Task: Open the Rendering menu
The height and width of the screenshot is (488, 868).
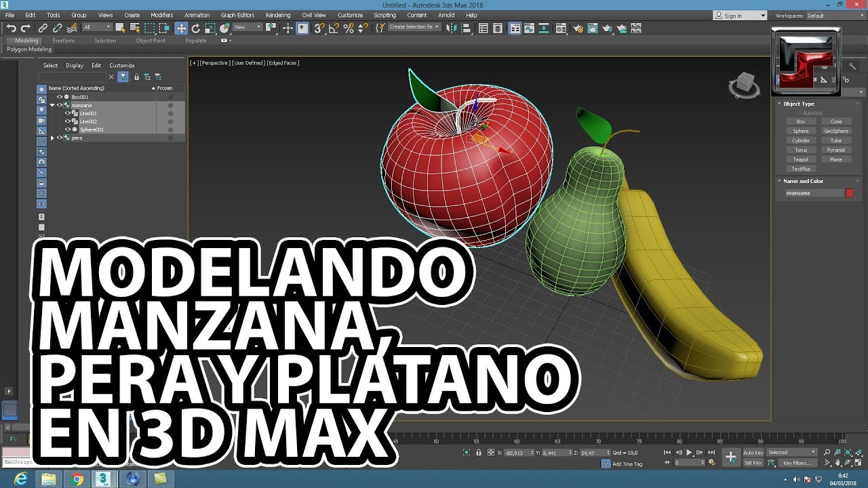Action: 278,15
